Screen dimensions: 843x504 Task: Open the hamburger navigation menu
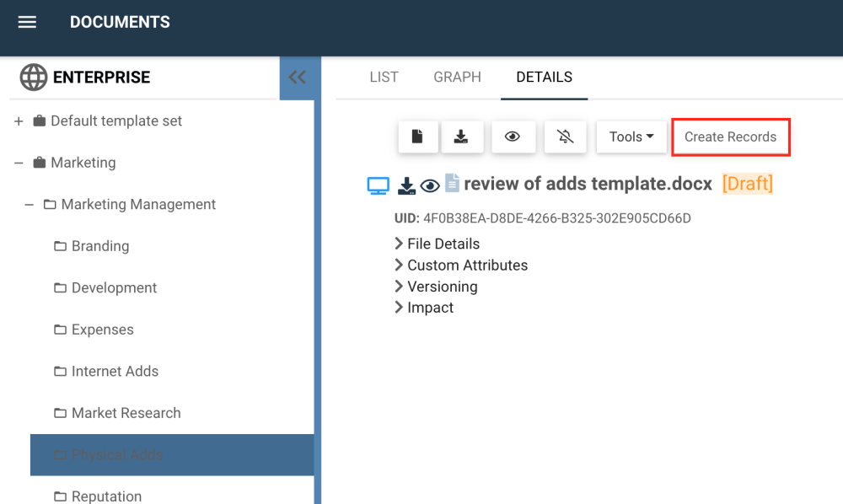pyautogui.click(x=27, y=23)
